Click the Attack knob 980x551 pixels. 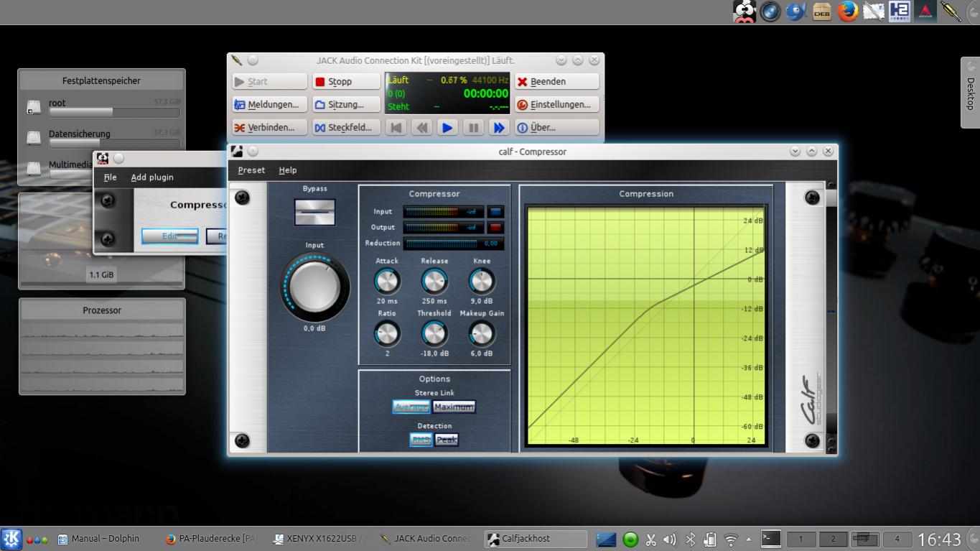point(387,281)
